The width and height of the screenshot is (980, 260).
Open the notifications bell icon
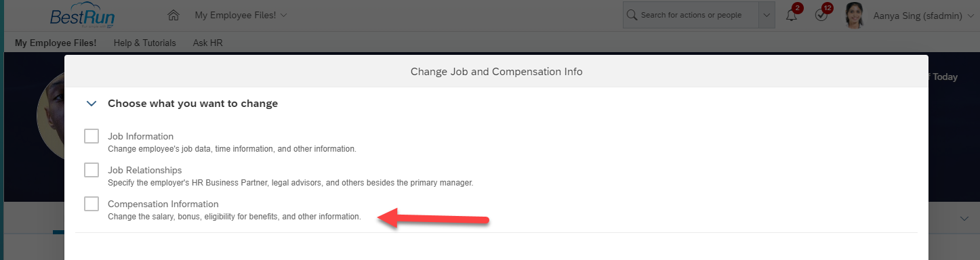(792, 15)
